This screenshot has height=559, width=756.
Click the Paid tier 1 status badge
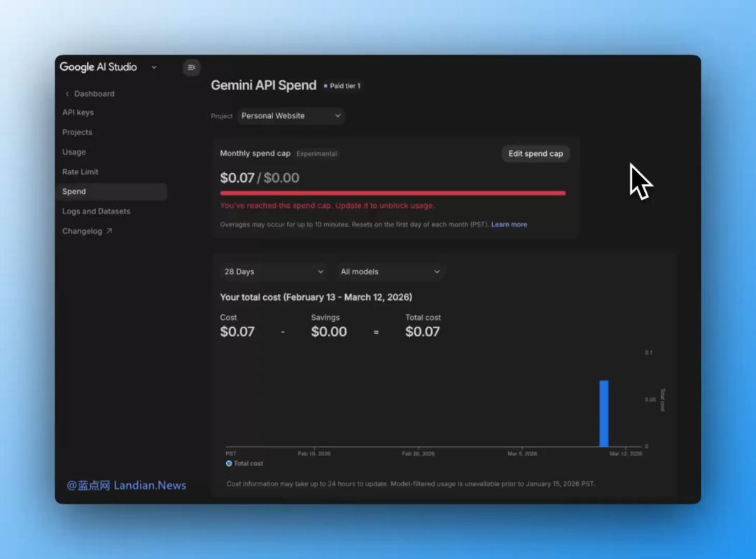click(342, 86)
